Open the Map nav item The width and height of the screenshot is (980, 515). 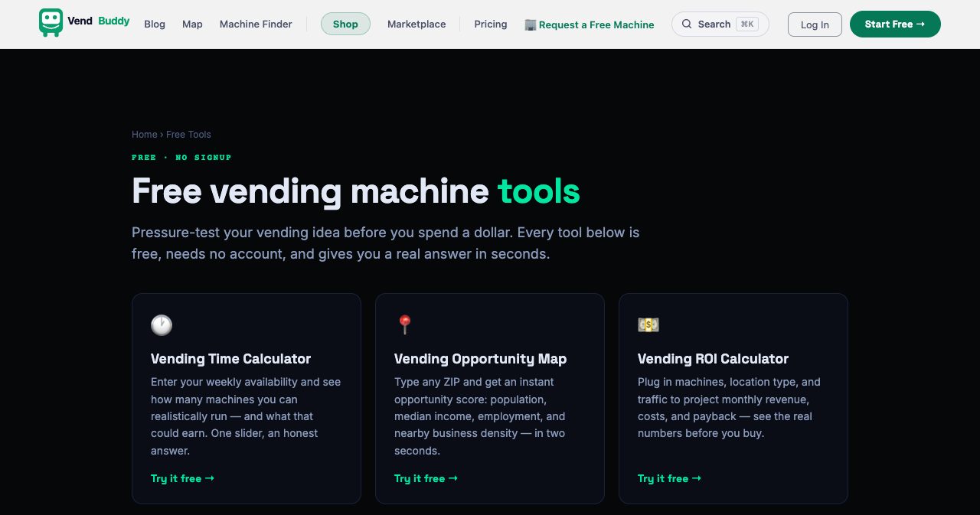pyautogui.click(x=192, y=24)
